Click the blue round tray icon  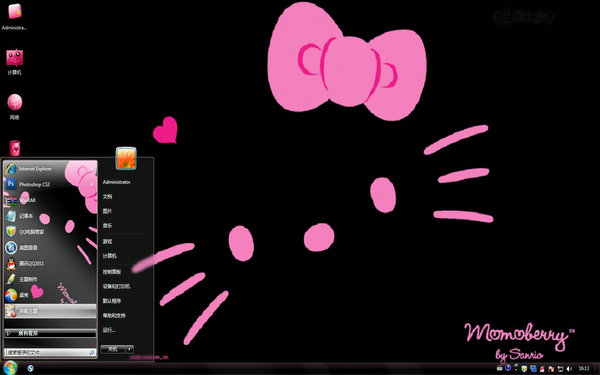tap(508, 368)
